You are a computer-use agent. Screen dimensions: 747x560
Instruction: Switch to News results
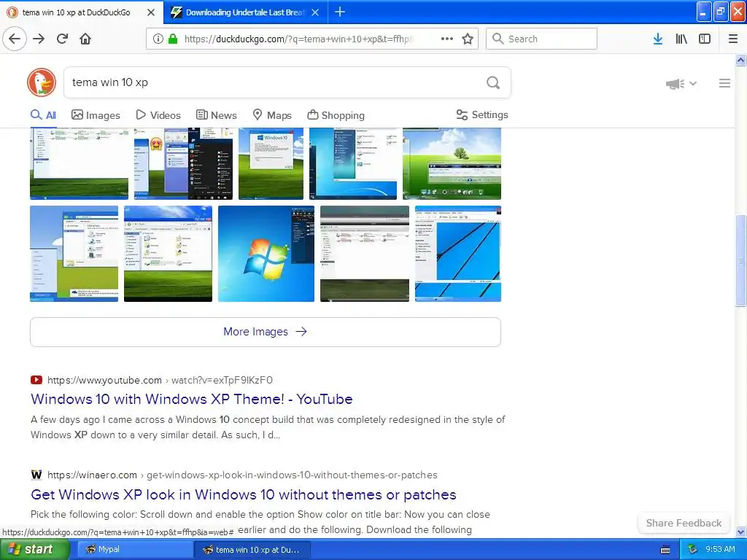217,114
